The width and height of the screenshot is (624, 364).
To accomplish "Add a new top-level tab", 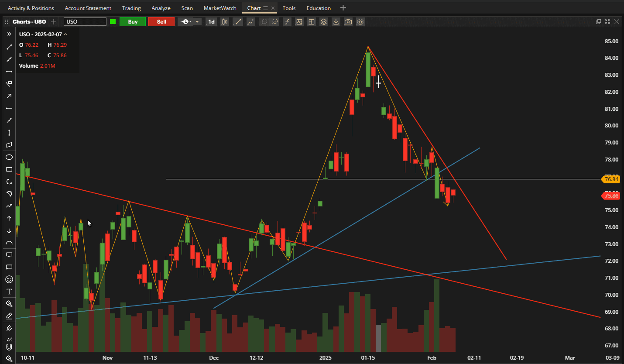I will 343,8.
